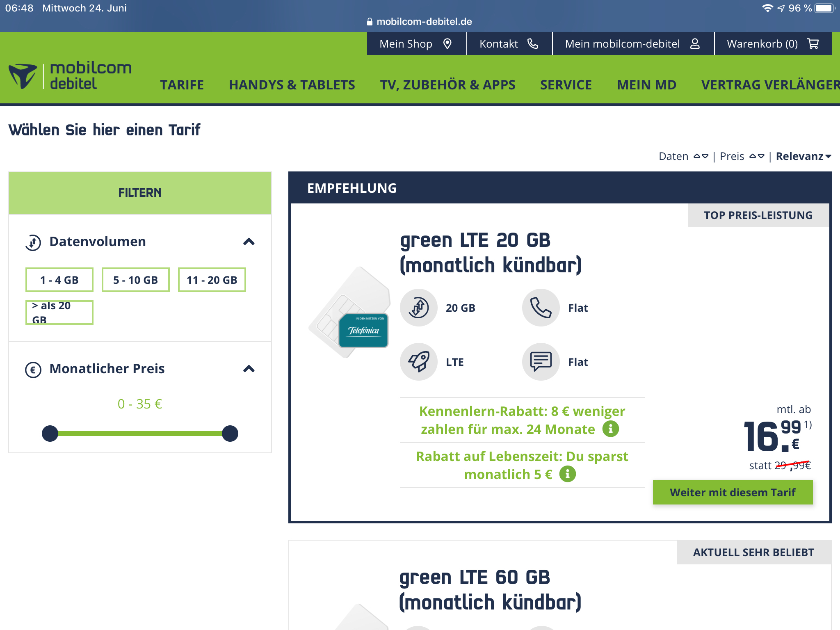Screen dimensions: 840x630
Task: Open Mein Shop location pin icon
Action: [447, 43]
